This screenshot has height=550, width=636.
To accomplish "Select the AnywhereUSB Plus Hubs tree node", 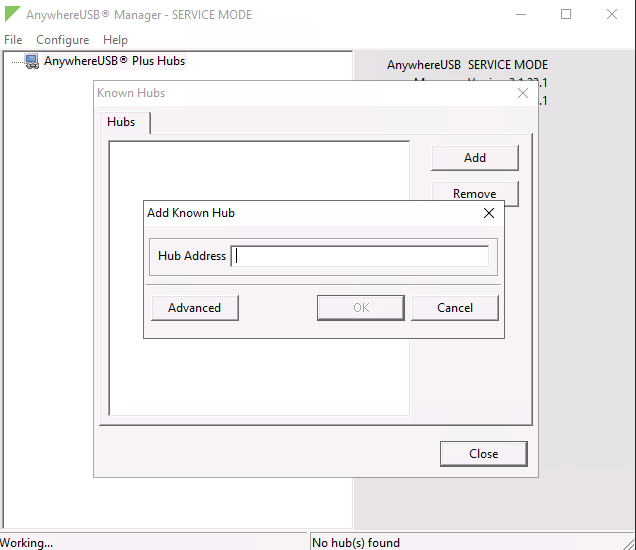I will click(114, 61).
